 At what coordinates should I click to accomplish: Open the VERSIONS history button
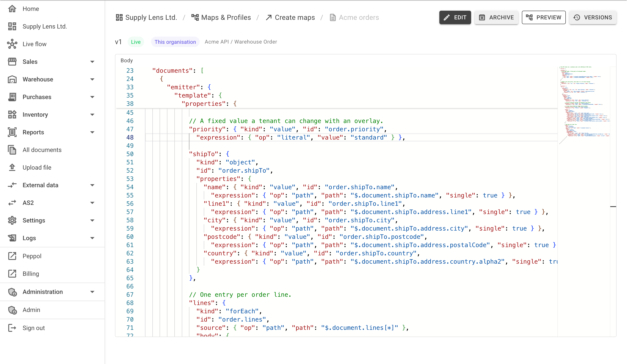[592, 17]
